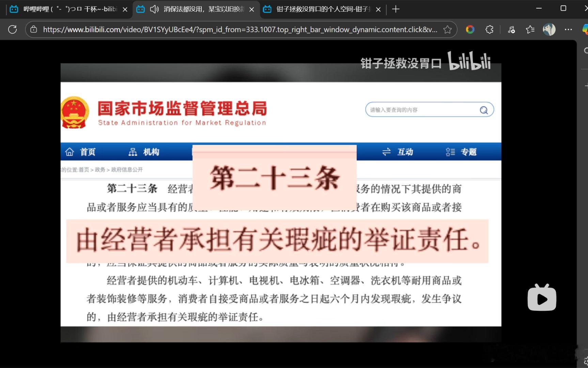Open the Extensions puzzle-piece menu
Viewport: 588px width, 368px height.
pos(490,30)
